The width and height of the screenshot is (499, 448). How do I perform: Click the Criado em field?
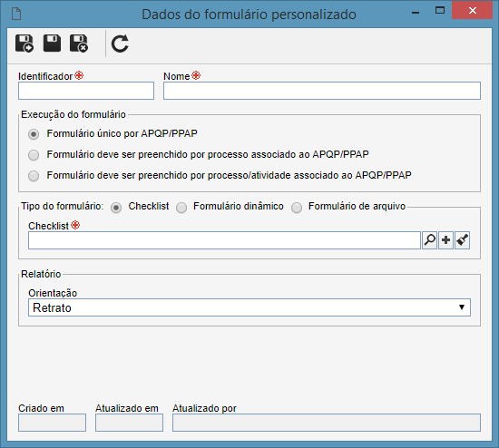point(53,423)
